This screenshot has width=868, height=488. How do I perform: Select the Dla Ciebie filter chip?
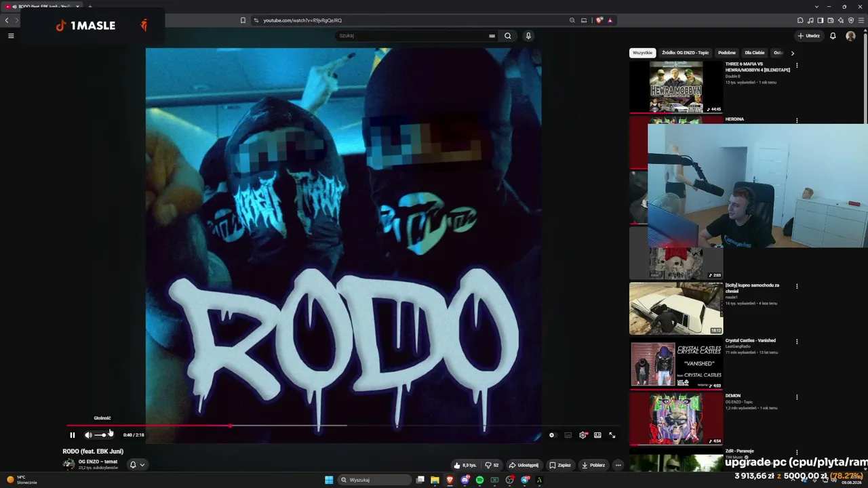click(754, 53)
